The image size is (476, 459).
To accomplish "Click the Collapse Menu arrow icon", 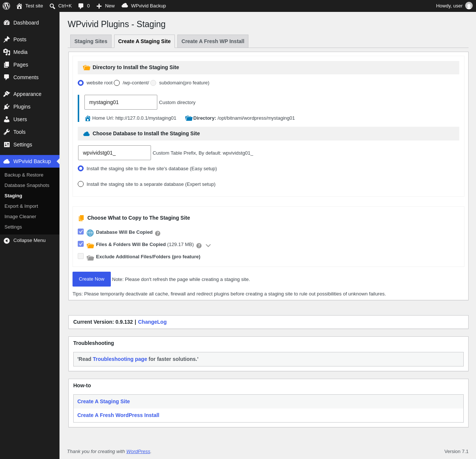I will point(7,241).
